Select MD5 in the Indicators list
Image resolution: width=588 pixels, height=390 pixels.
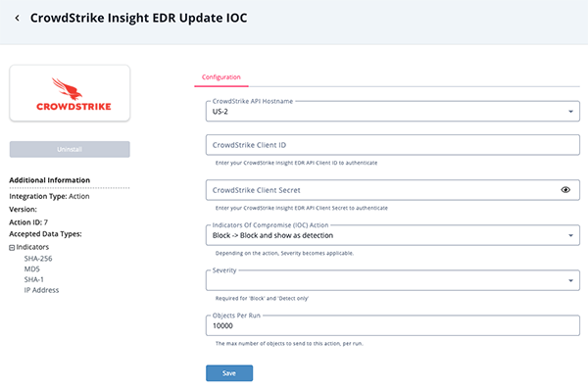coord(32,268)
